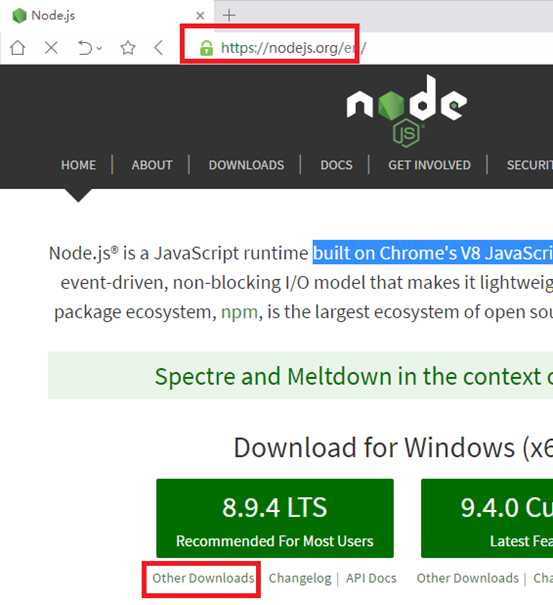Image resolution: width=553 pixels, height=605 pixels.
Task: Bookmark page with the star icon
Action: (128, 48)
